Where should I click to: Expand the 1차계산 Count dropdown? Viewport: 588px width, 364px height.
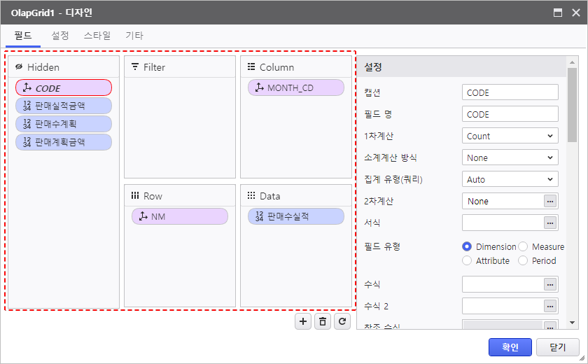click(510, 136)
